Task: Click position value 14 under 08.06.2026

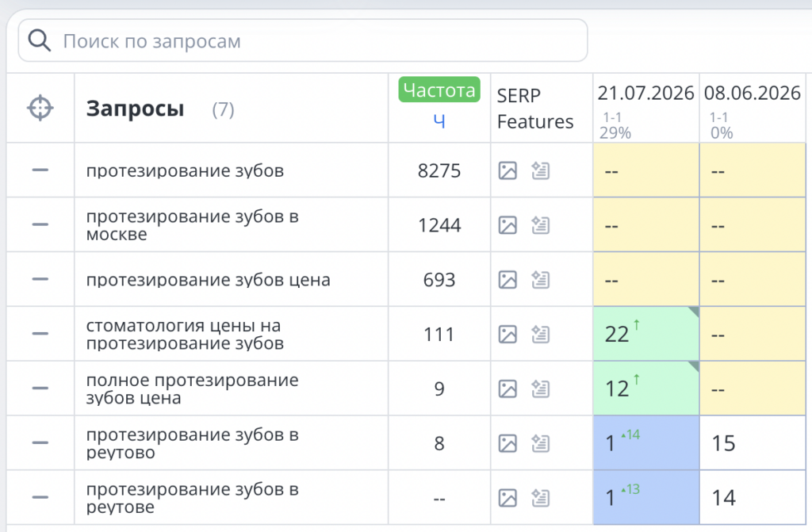Action: (723, 498)
